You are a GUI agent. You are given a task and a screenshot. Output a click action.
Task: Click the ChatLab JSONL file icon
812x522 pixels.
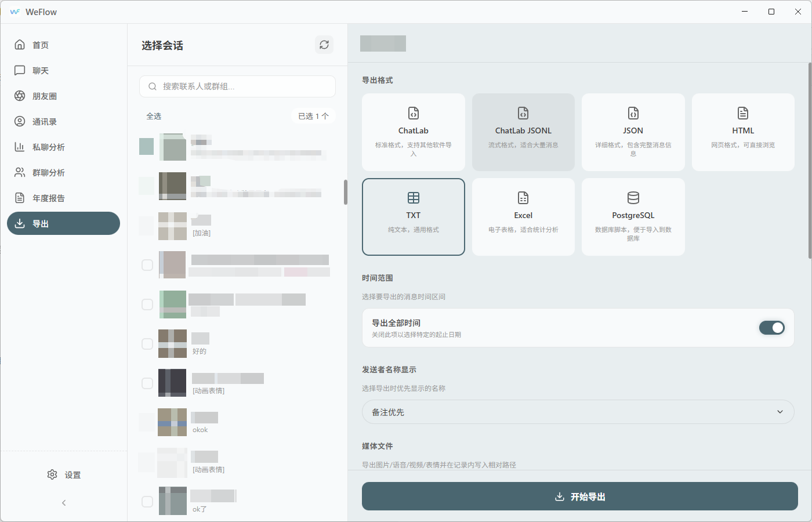[523, 113]
